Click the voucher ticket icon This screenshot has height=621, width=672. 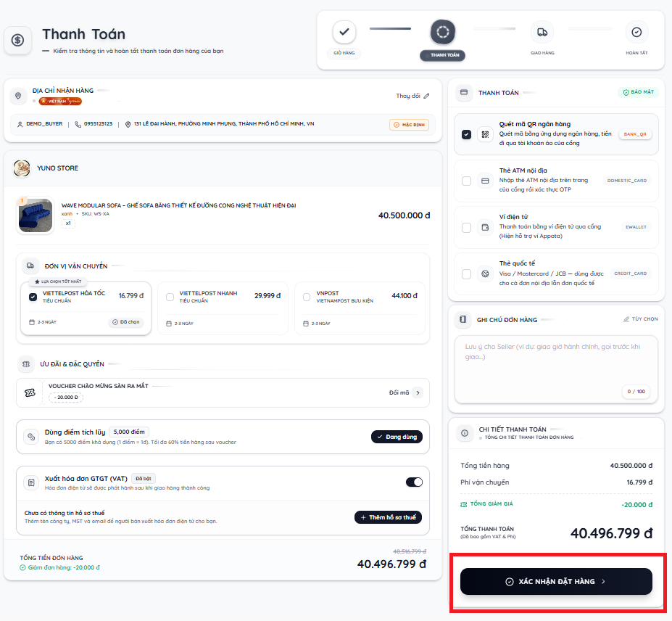click(30, 393)
